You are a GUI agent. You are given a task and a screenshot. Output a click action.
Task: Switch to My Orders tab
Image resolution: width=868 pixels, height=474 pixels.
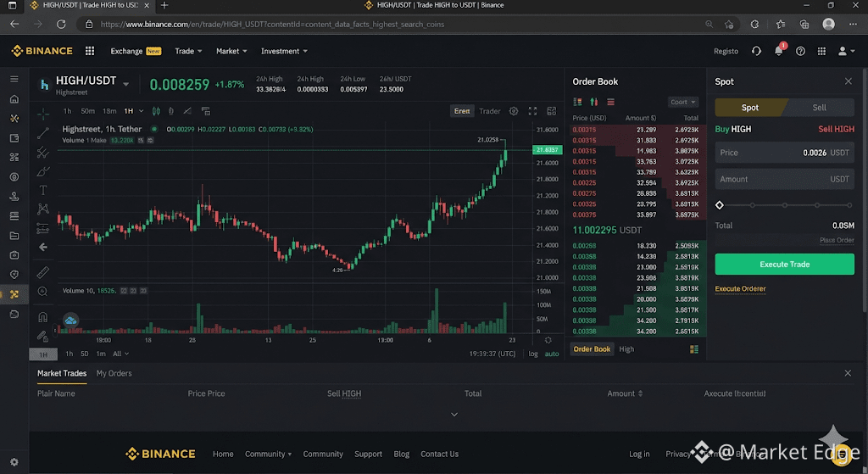pyautogui.click(x=114, y=373)
